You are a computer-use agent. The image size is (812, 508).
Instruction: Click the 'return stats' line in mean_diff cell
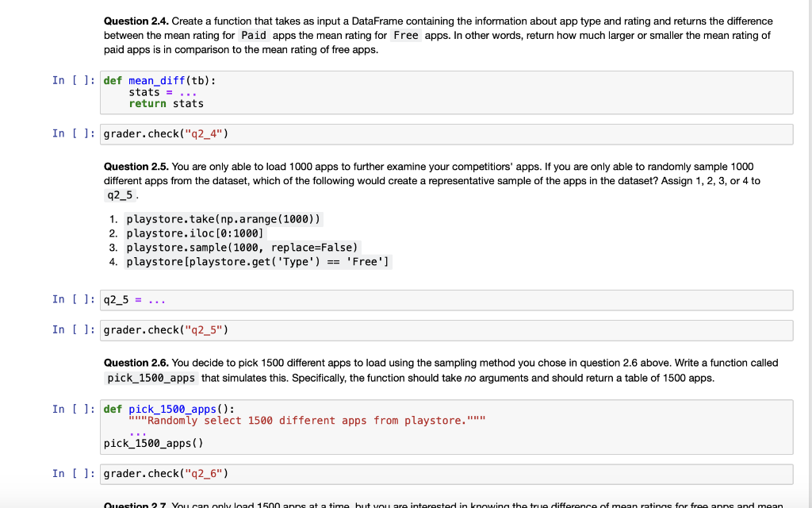click(x=167, y=104)
